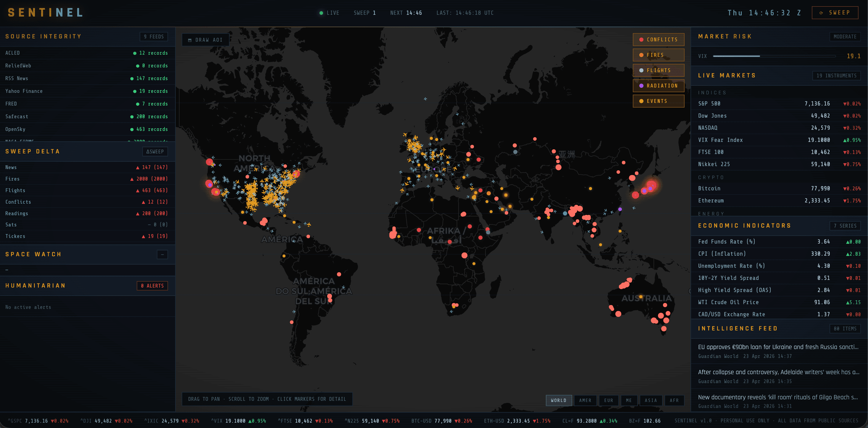Screen dimensions: 868x428
Task: Select the Fed Funds Rate indicator
Action: tap(779, 242)
